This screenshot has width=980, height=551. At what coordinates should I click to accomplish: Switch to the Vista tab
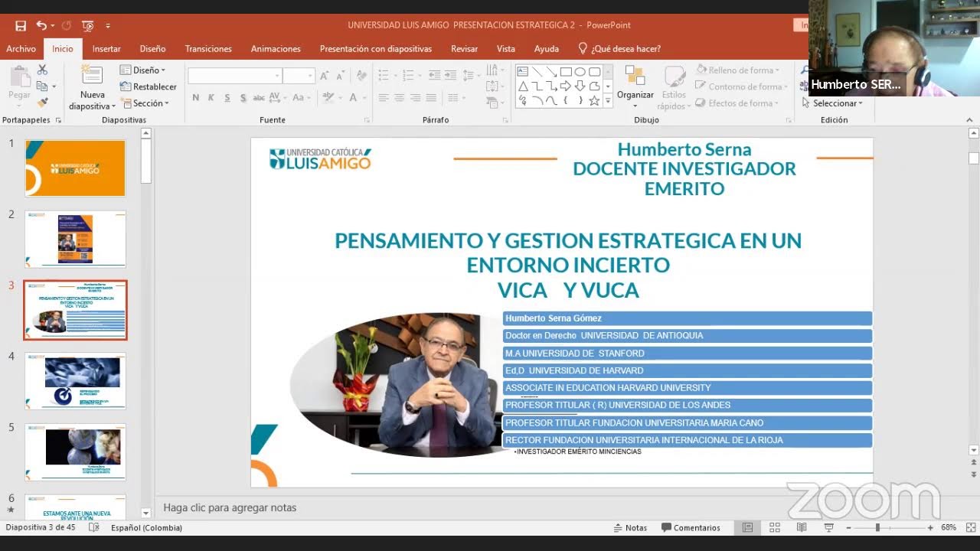click(506, 48)
